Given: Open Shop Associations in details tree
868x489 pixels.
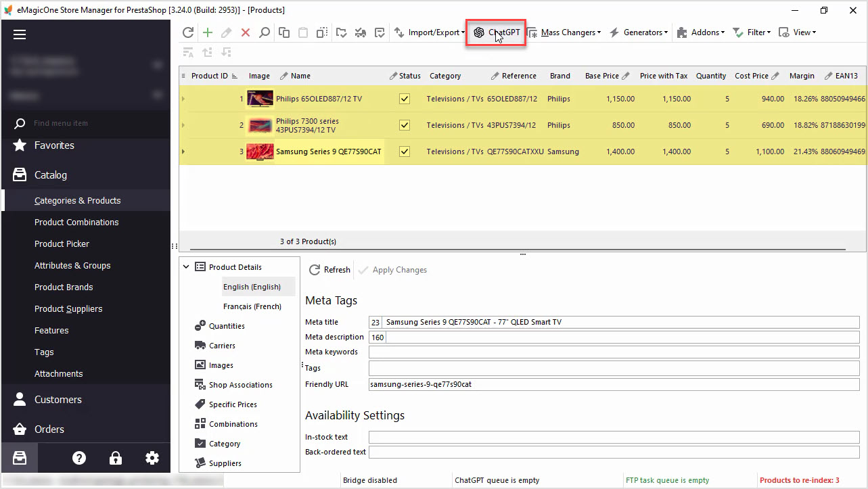Looking at the screenshot, I should pos(241,385).
